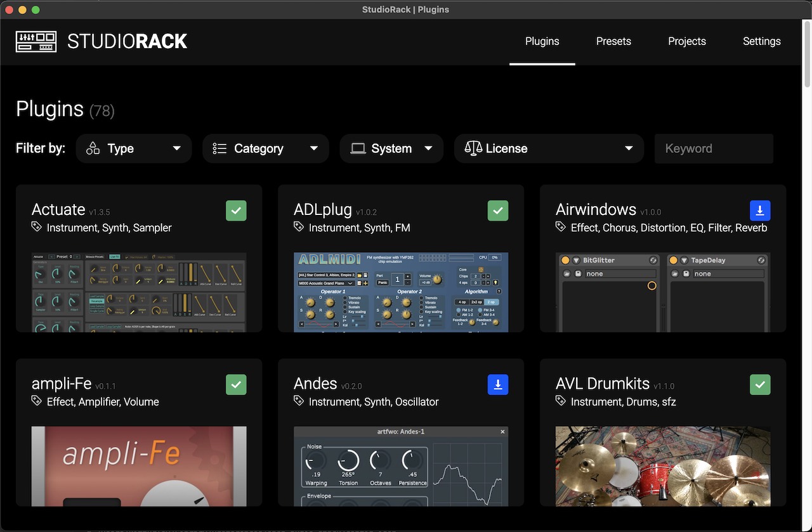Viewport: 812px width, 532px height.
Task: Click the shapes icon in Type filter
Action: [93, 148]
